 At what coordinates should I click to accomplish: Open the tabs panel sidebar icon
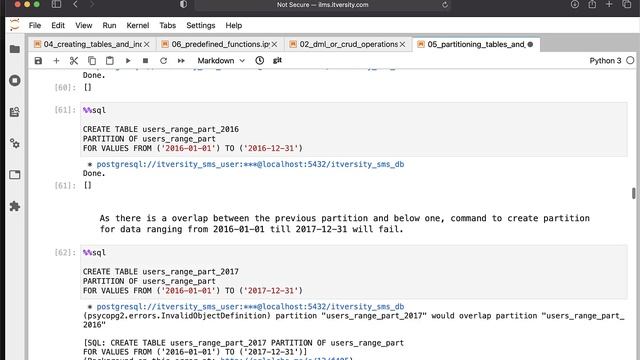click(15, 175)
